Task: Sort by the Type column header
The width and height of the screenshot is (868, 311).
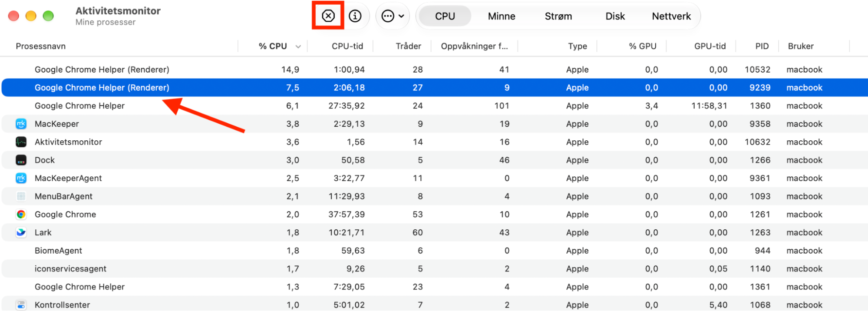Action: pos(578,46)
